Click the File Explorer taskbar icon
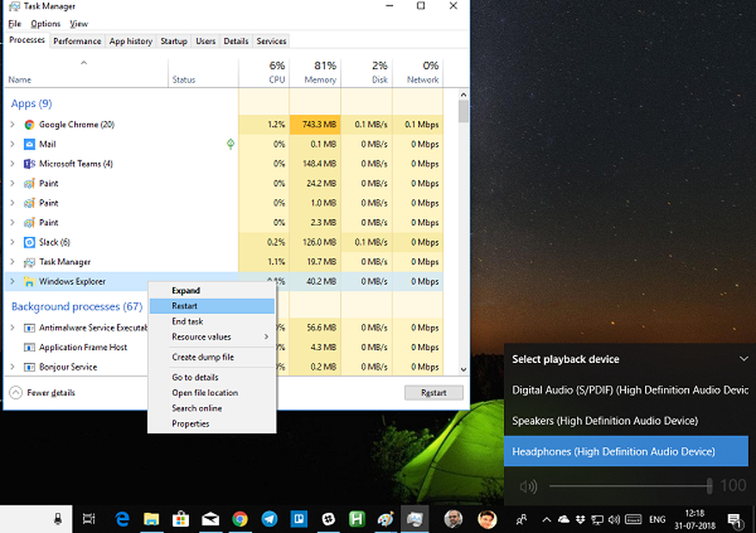Screen dimensions: 756x533 point(151,519)
